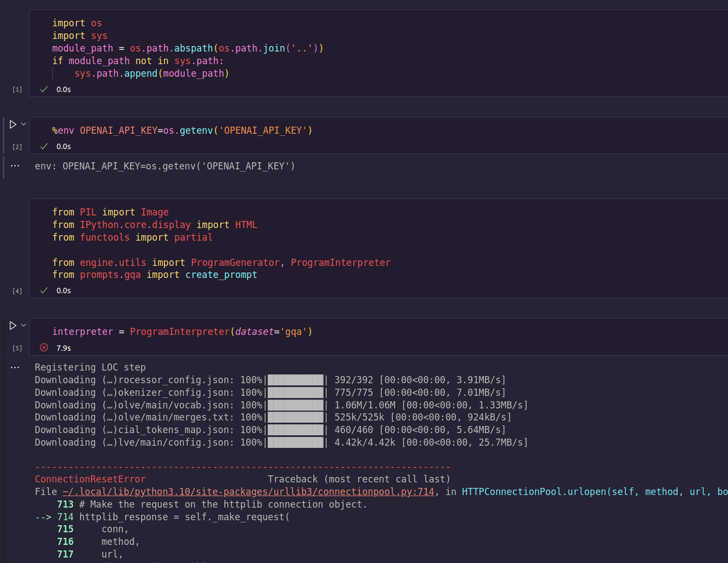Click the merges.txt download line
The image size is (728, 563).
tap(273, 417)
